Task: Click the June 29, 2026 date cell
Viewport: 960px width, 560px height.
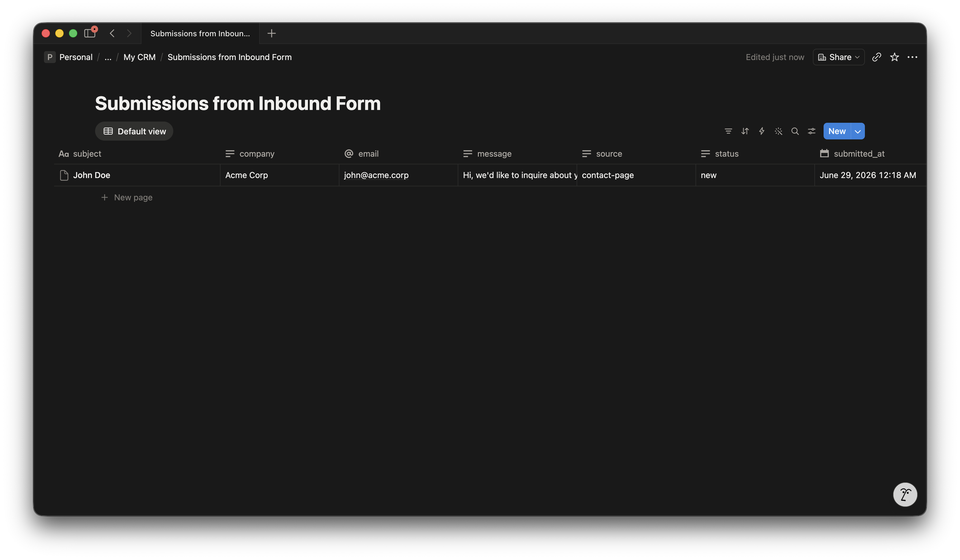Action: [x=870, y=175]
